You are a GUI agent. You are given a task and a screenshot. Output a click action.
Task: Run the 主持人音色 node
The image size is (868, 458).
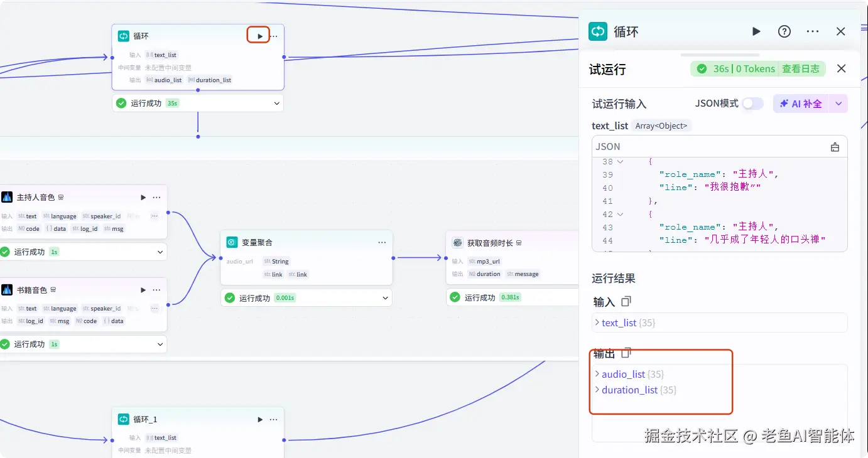[x=143, y=197]
